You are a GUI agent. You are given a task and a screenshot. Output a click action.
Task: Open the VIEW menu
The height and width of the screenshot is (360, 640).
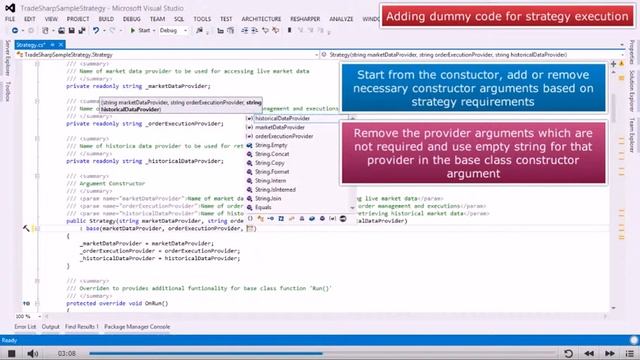point(51,19)
